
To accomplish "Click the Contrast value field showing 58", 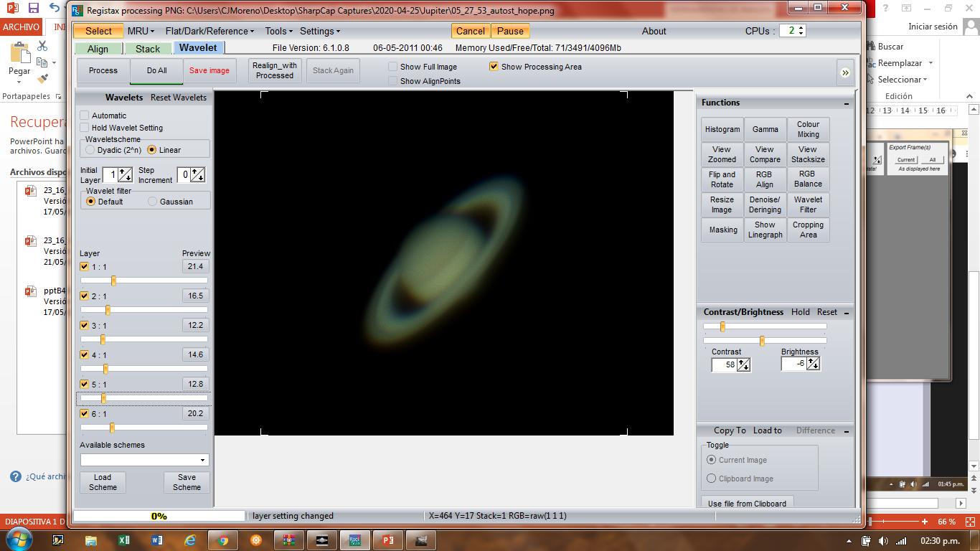I will tap(724, 365).
